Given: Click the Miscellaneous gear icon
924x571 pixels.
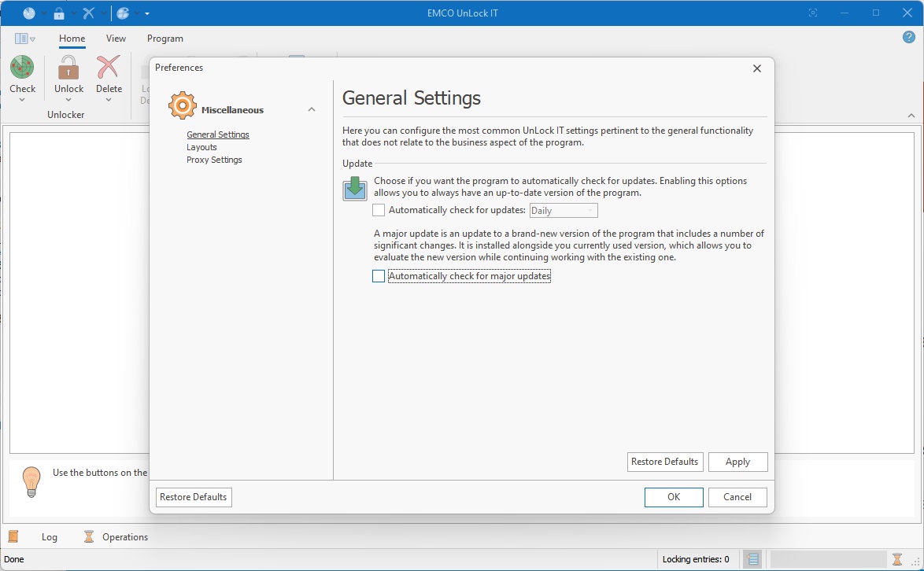Looking at the screenshot, I should tap(182, 106).
